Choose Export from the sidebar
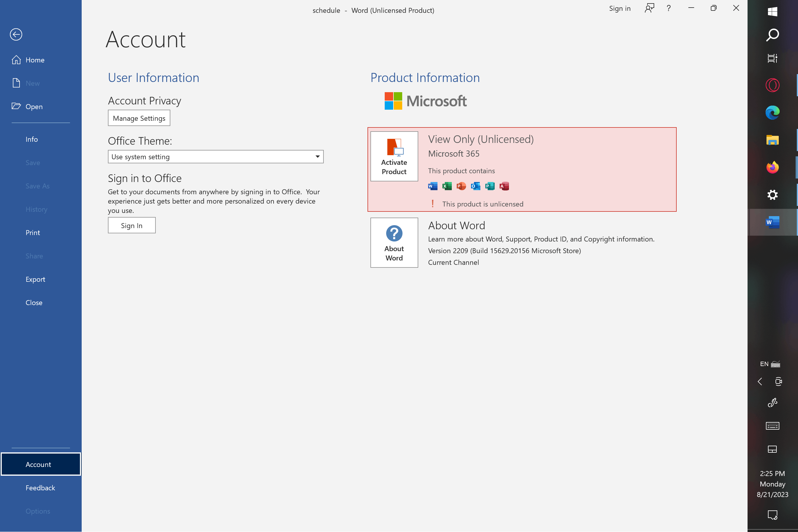The image size is (798, 532). [x=41, y=279]
